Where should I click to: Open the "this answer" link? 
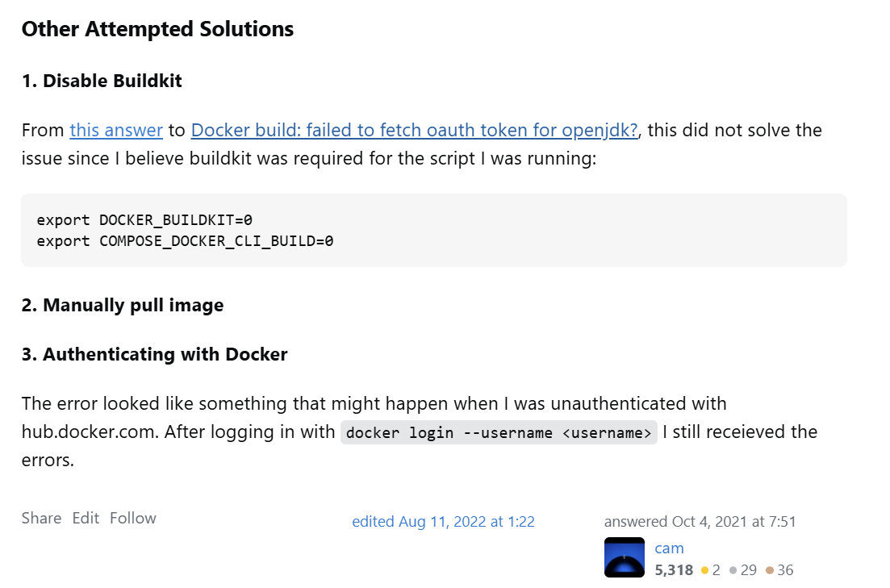click(x=116, y=130)
